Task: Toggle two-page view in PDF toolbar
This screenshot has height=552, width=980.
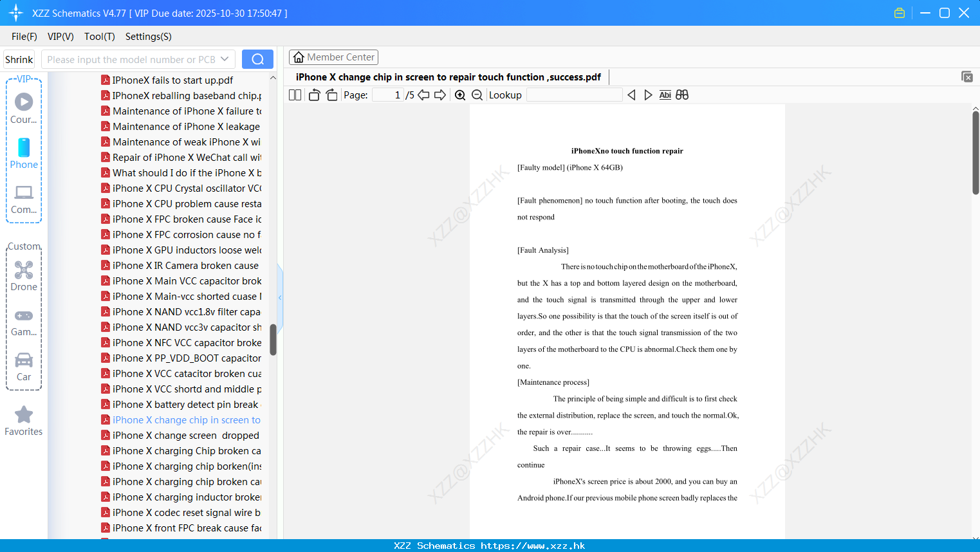Action: pos(295,95)
